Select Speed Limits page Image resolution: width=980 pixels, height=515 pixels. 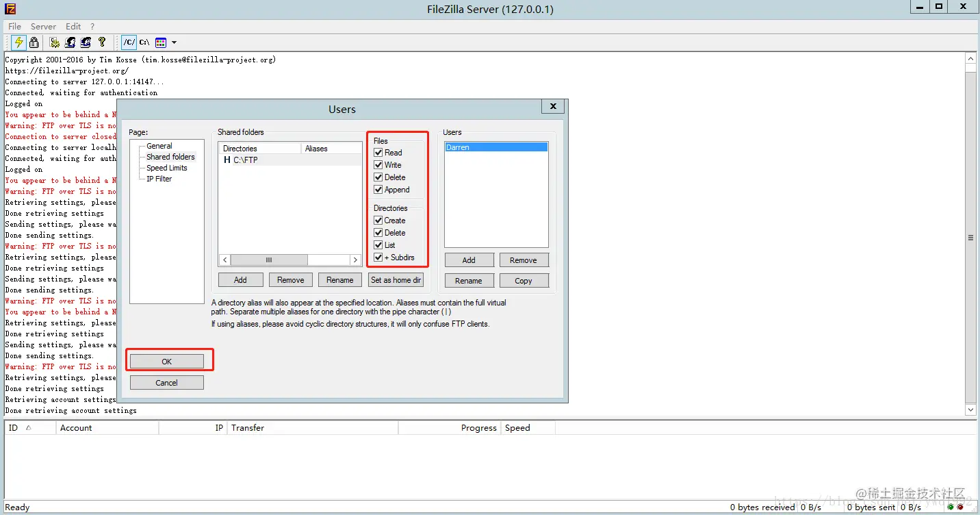click(x=166, y=168)
